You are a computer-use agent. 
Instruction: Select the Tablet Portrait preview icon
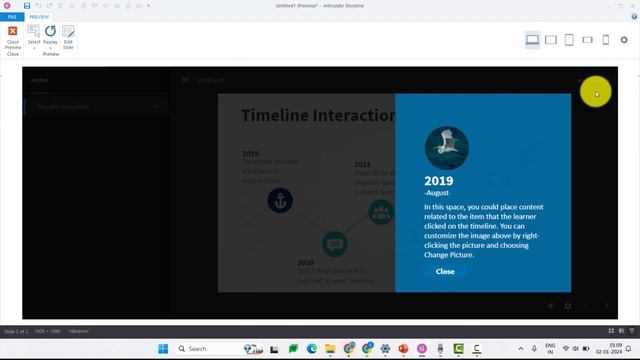[569, 40]
